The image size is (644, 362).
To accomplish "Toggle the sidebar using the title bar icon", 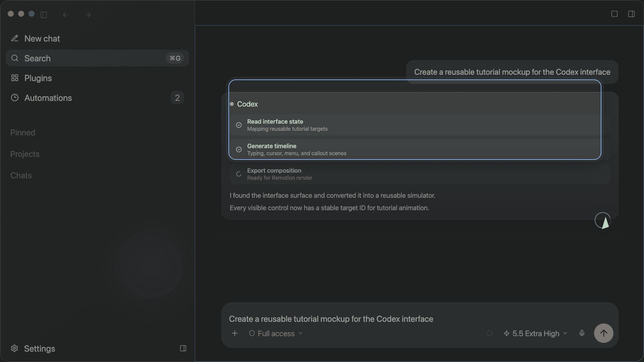I will click(x=44, y=15).
